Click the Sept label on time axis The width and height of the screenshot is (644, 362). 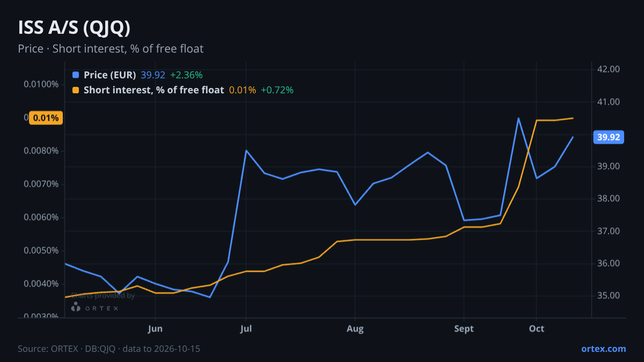(464, 329)
